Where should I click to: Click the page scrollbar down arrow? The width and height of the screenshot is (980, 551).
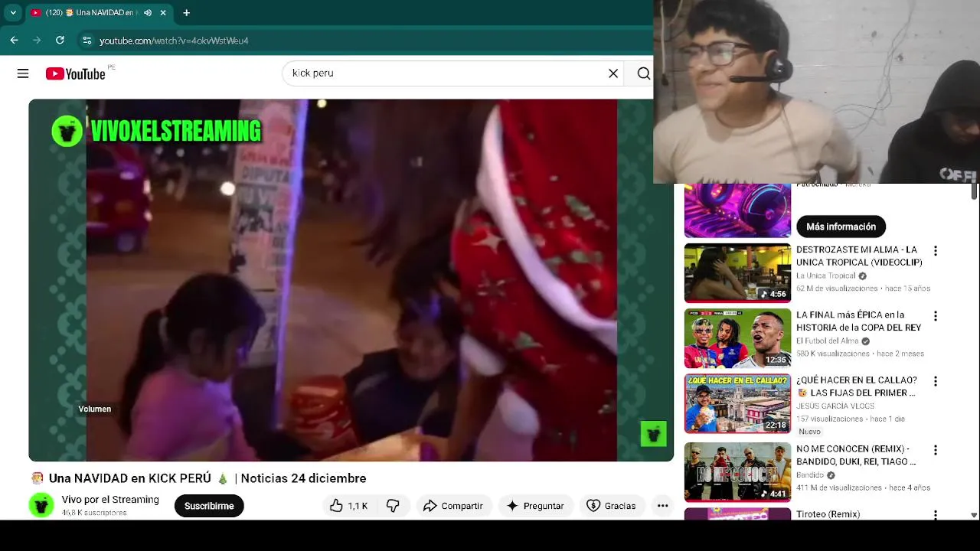(x=974, y=515)
